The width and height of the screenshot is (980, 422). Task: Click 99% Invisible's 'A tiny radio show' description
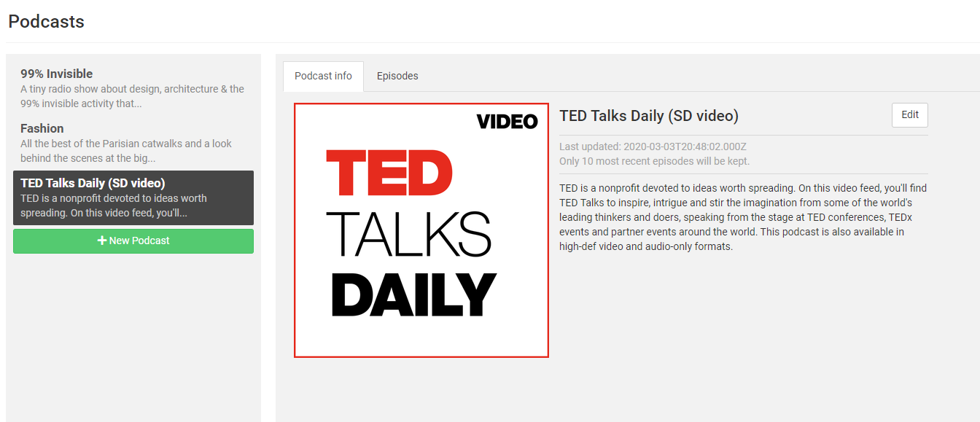tap(132, 96)
